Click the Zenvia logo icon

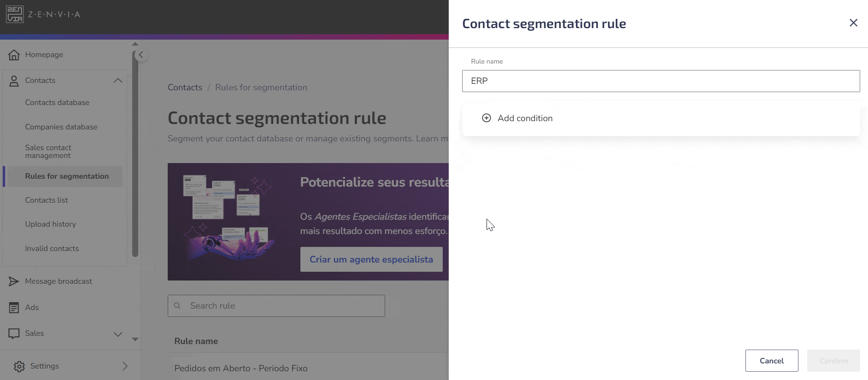point(15,14)
